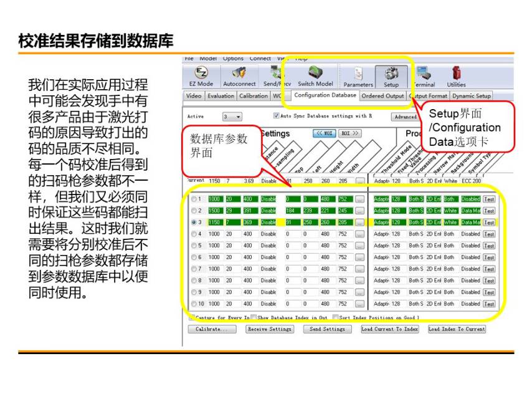This screenshot has width=532, height=399.
Task: Select database index 2 radio button
Action: (194, 211)
